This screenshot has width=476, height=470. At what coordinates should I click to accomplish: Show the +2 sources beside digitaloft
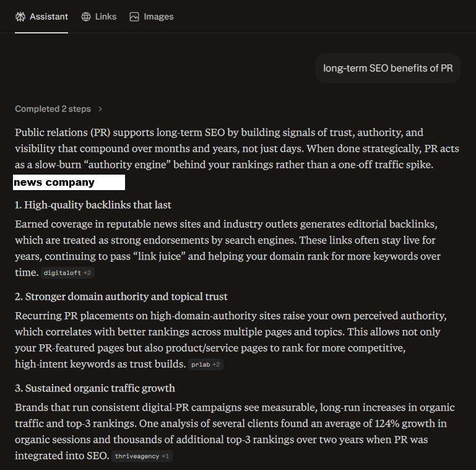tap(88, 272)
